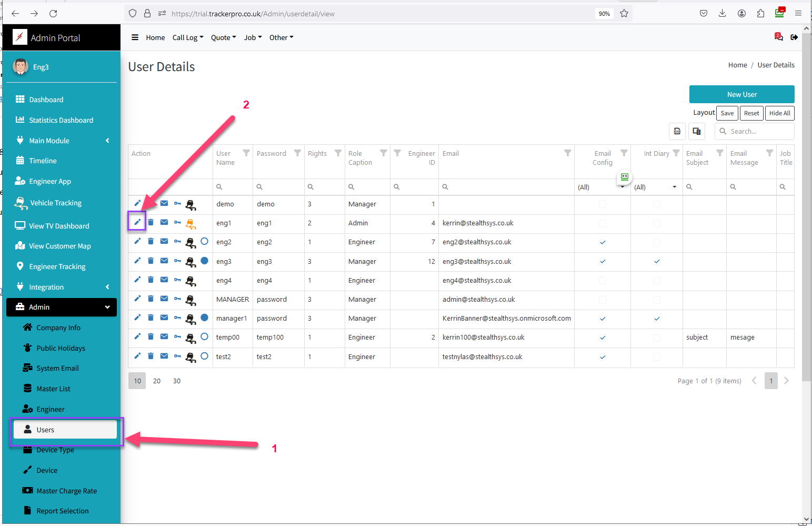
Task: Delete user eng2 with the trash icon
Action: pyautogui.click(x=151, y=241)
